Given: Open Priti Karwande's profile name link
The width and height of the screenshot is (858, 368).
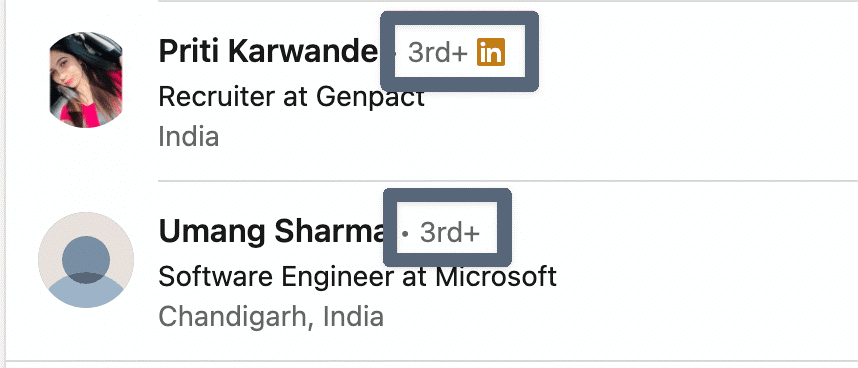Looking at the screenshot, I should pos(268,52).
